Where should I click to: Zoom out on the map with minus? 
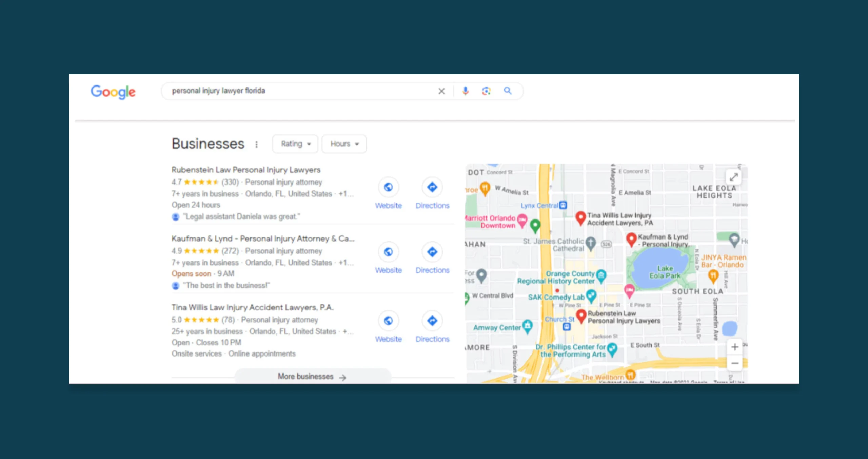(x=735, y=363)
